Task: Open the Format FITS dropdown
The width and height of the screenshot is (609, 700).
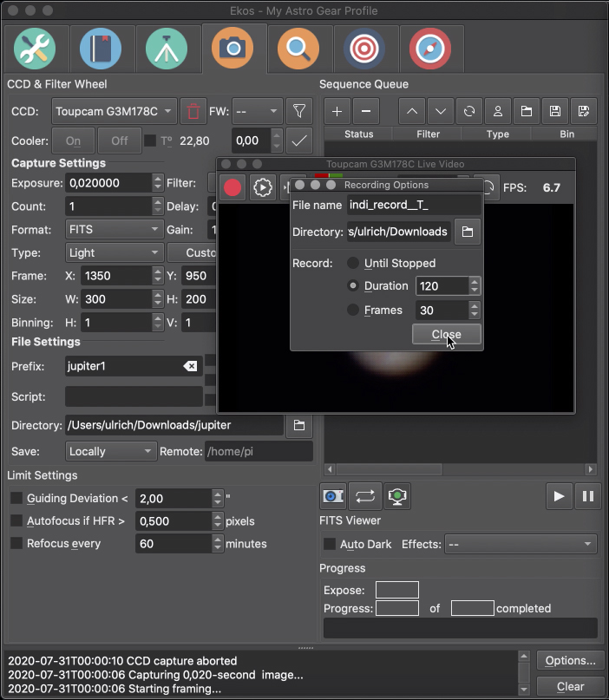Action: tap(115, 230)
